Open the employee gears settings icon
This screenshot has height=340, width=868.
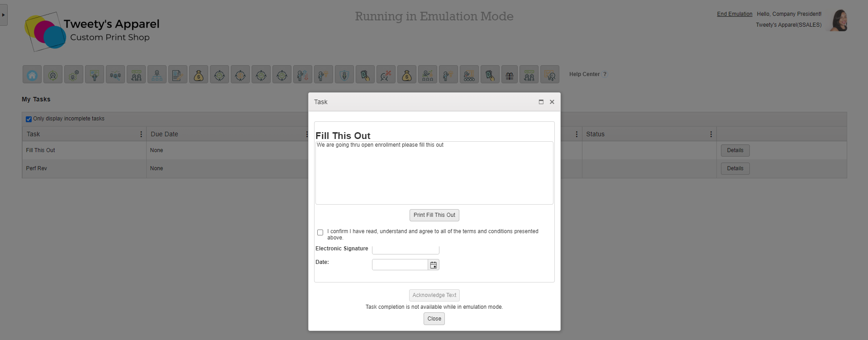point(74,74)
